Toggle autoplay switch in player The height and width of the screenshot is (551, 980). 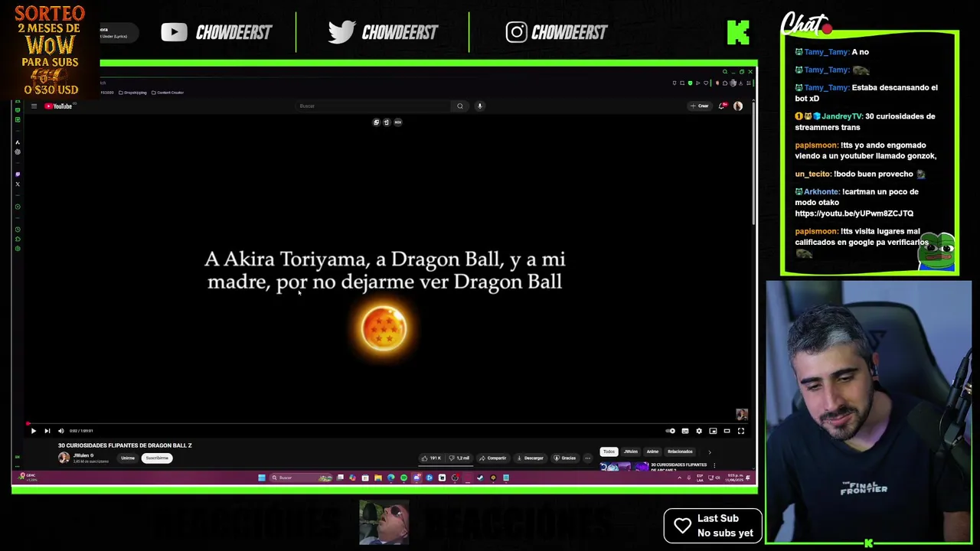tap(670, 431)
